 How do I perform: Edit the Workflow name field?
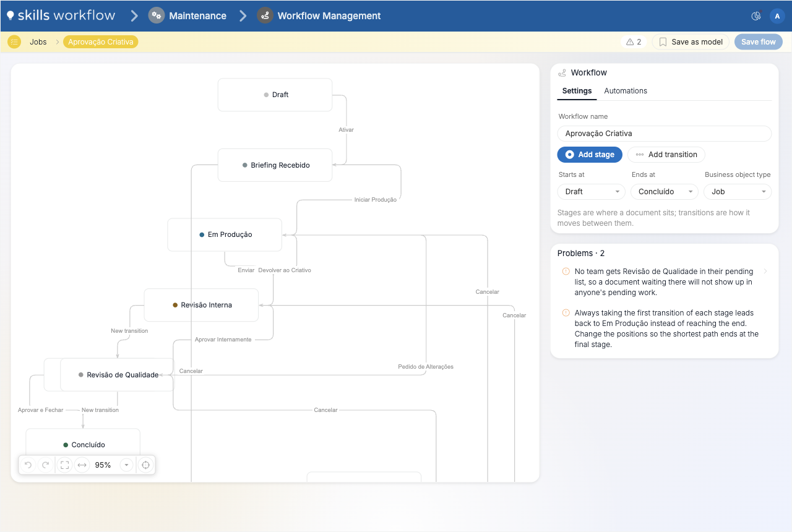pos(665,134)
